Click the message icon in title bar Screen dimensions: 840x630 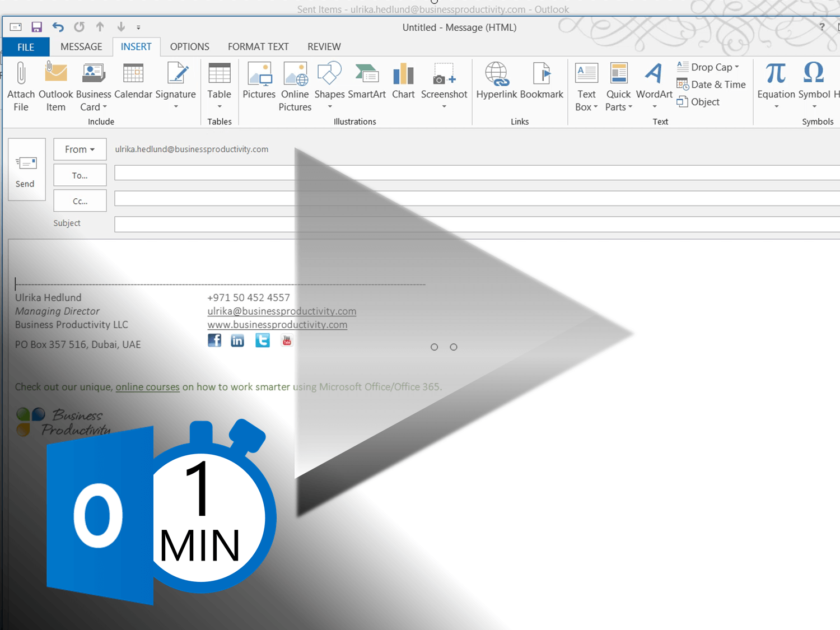[x=16, y=27]
